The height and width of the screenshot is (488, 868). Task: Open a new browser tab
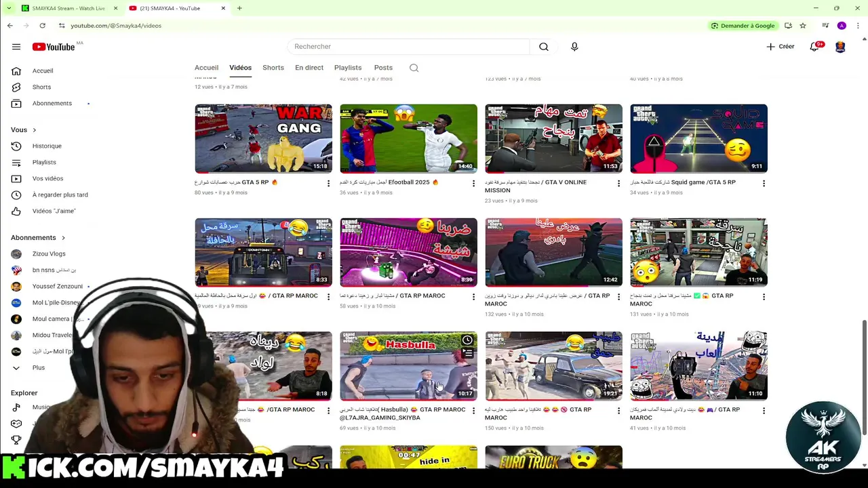239,8
